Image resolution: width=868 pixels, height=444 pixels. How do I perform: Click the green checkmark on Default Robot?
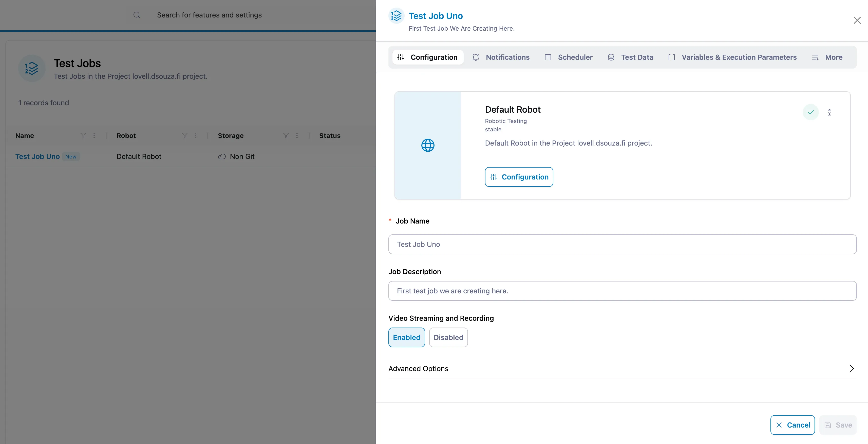[x=810, y=112]
